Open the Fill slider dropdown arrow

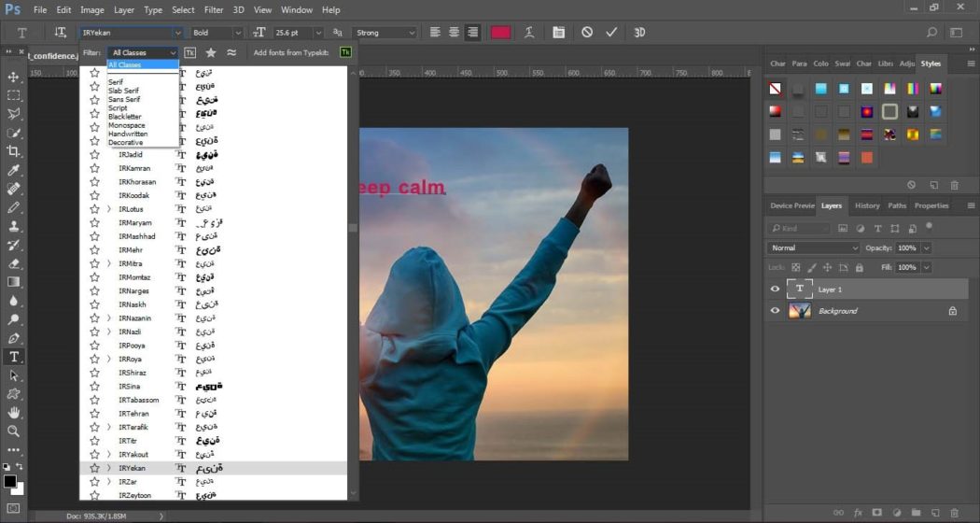point(926,267)
